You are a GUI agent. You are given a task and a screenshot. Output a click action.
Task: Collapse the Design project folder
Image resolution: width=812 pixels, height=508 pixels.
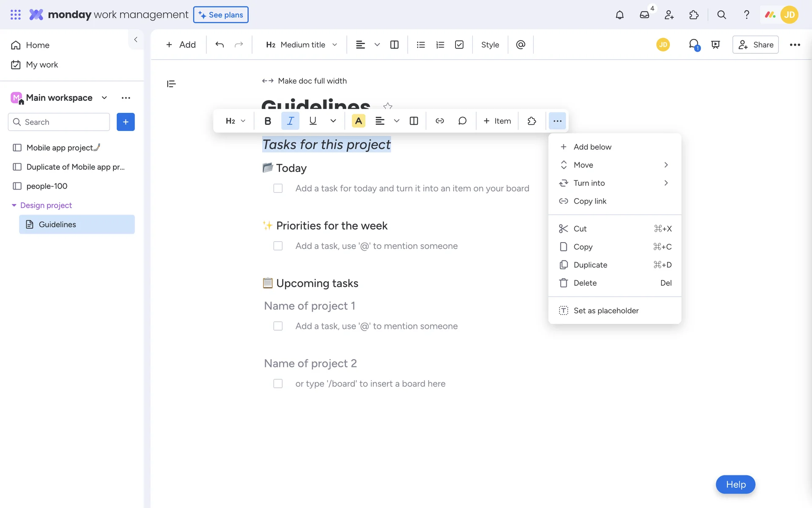tap(14, 205)
